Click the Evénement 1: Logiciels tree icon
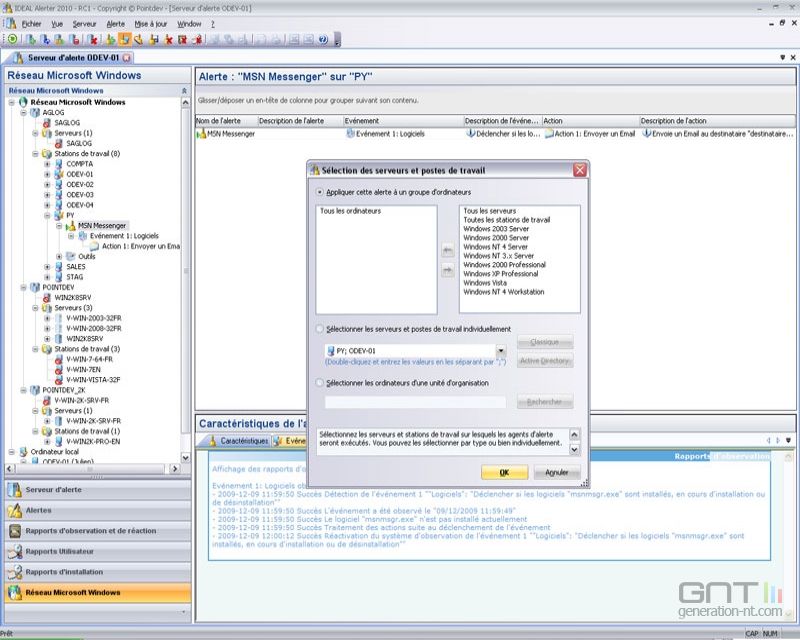Screen dimensions: 800x640 tap(83, 236)
